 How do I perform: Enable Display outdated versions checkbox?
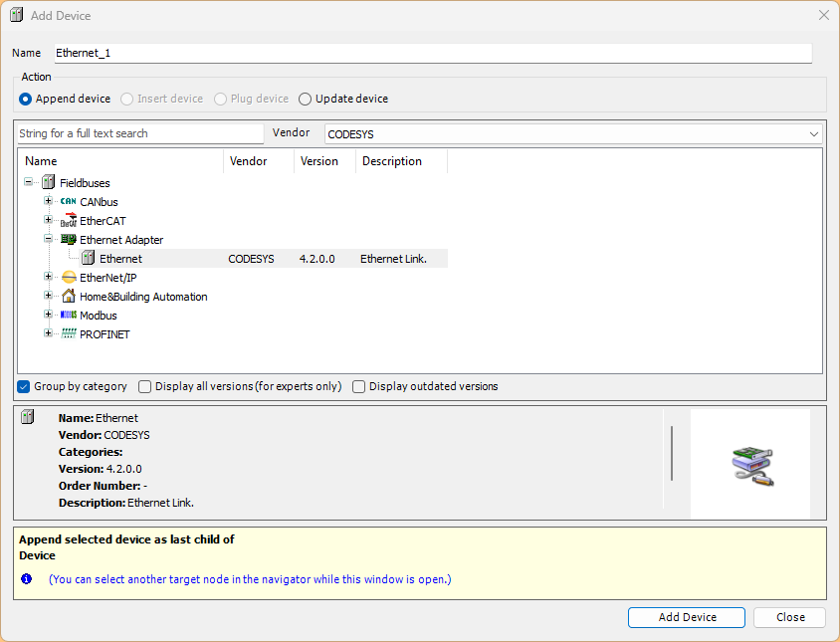(x=359, y=386)
